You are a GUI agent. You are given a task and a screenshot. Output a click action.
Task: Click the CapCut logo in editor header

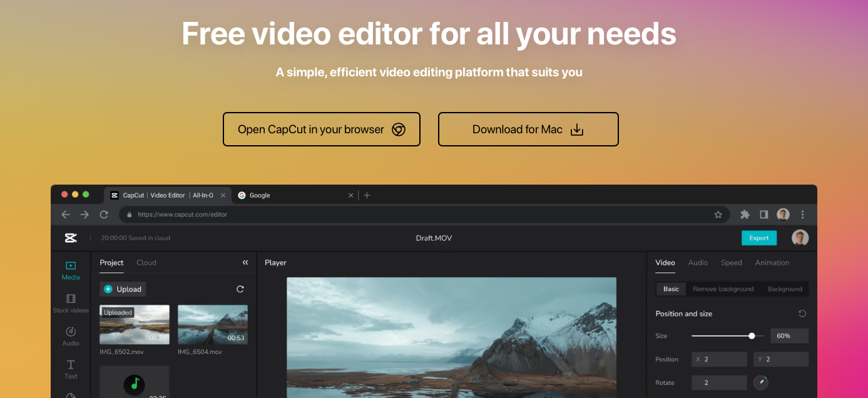tap(71, 238)
